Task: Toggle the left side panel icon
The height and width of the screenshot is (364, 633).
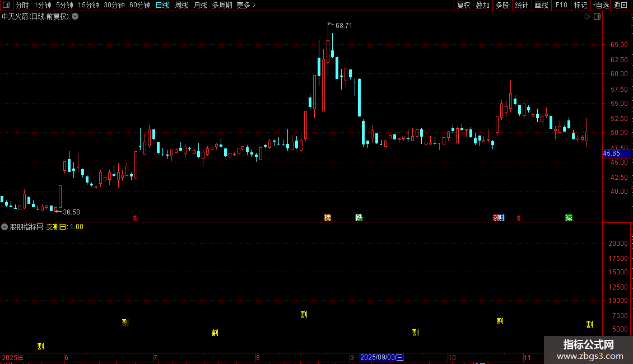Action: (6, 5)
